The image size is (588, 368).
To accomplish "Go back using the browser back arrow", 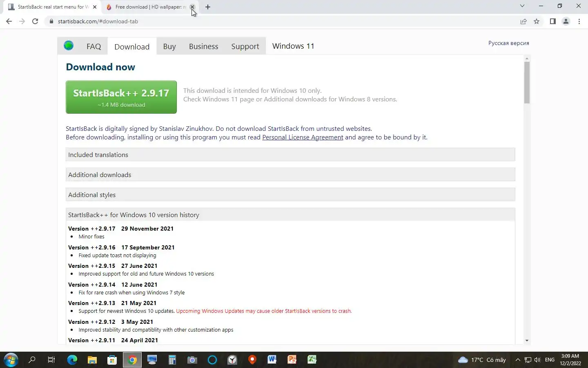I will click(x=9, y=21).
